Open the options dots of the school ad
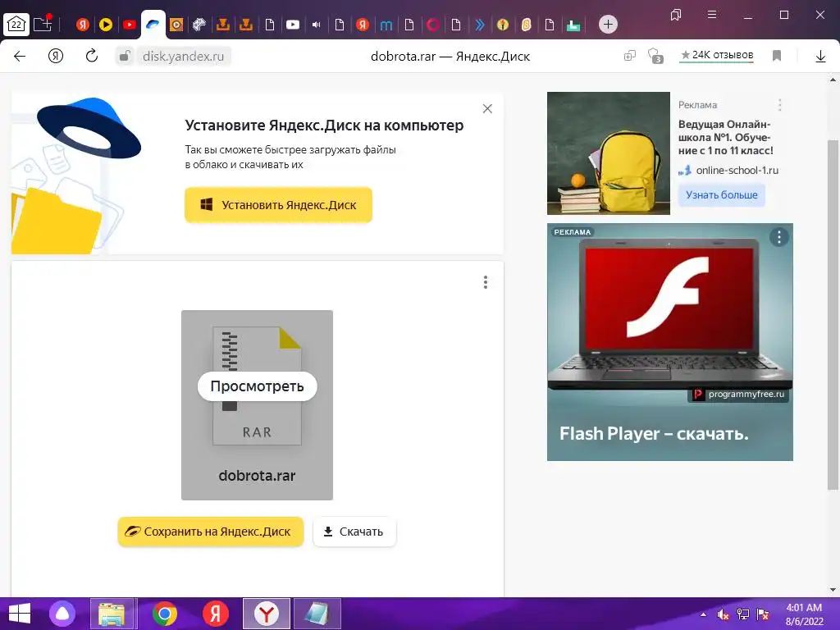The image size is (840, 630). click(779, 104)
